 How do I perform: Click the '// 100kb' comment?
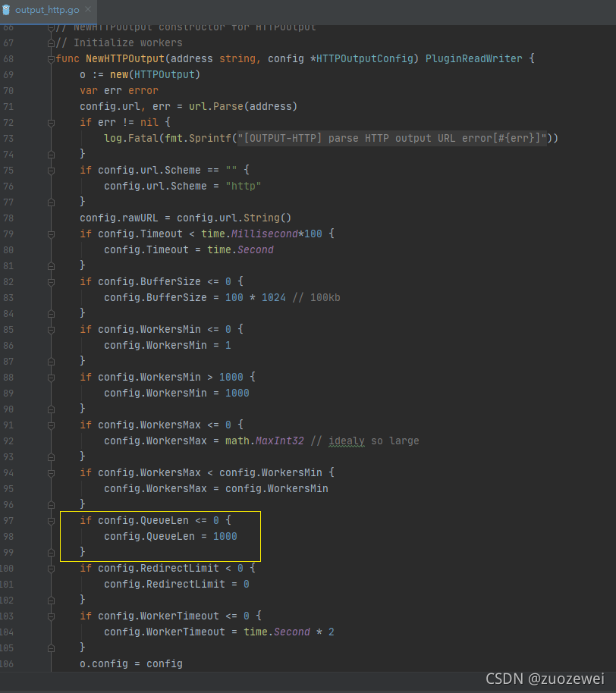pyautogui.click(x=316, y=297)
